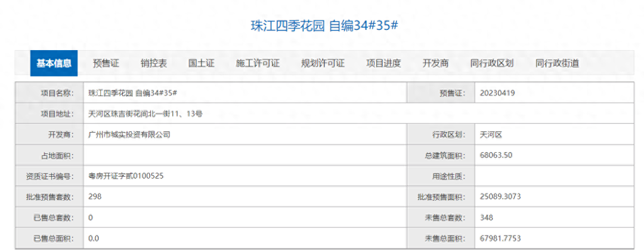Click the 未售总套数 label cell
Viewport: 644px width, 252px height.
[440, 217]
